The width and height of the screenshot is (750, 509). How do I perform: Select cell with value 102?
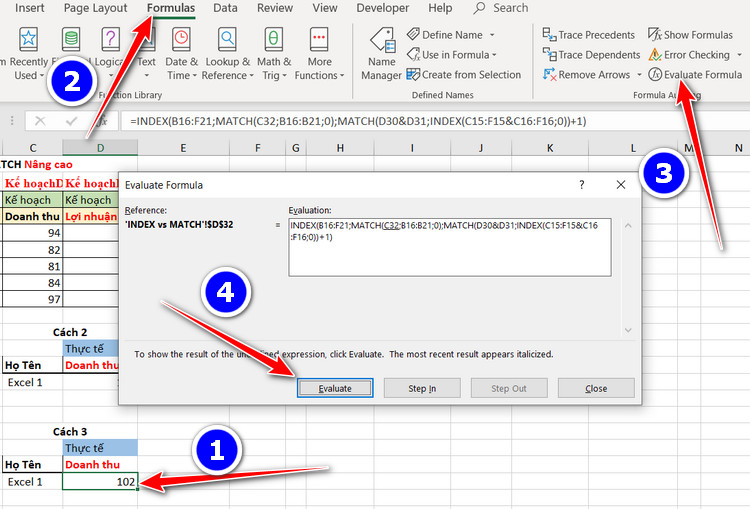click(100, 481)
